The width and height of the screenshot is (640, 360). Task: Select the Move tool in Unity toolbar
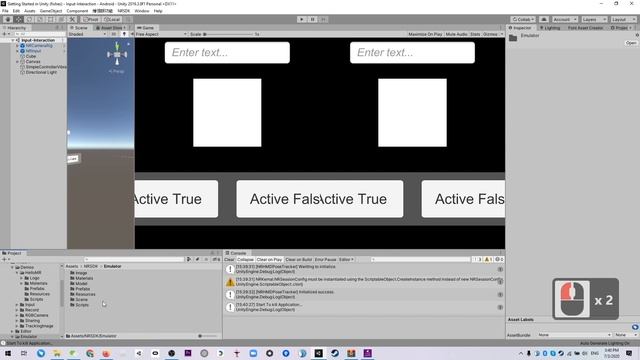coord(18,19)
